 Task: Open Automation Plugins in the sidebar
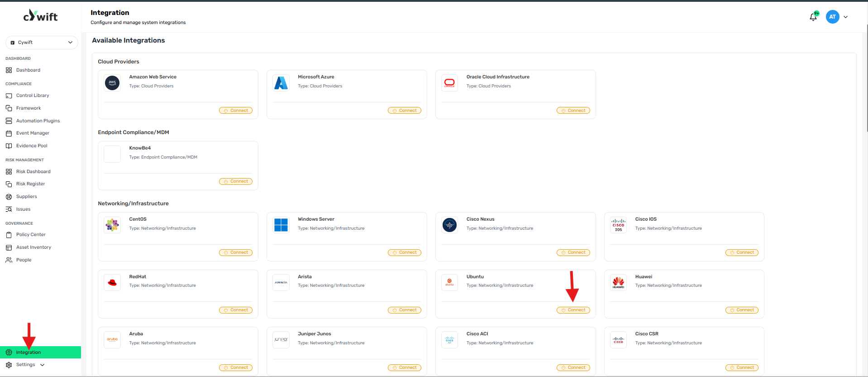38,121
